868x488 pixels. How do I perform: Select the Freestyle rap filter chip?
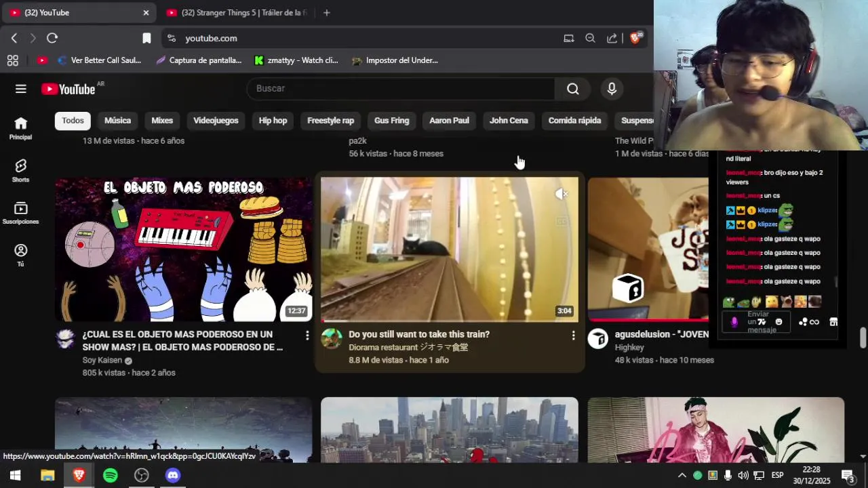pos(330,121)
